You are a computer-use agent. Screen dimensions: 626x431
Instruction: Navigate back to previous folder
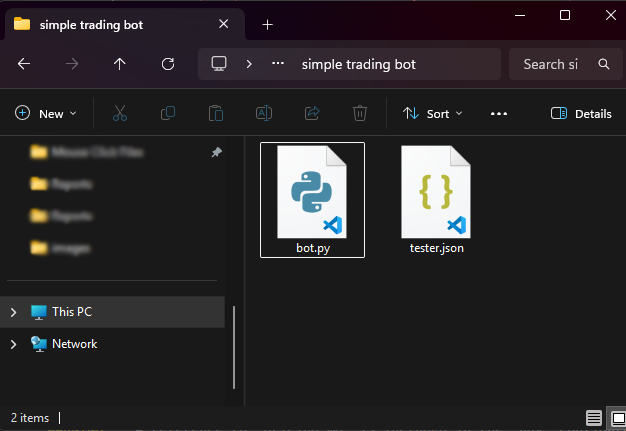click(24, 64)
